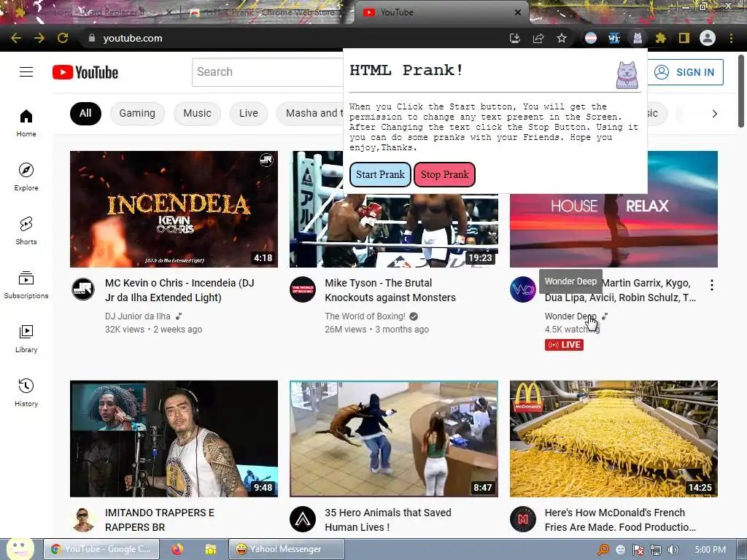Click the SIGN IN button

685,72
